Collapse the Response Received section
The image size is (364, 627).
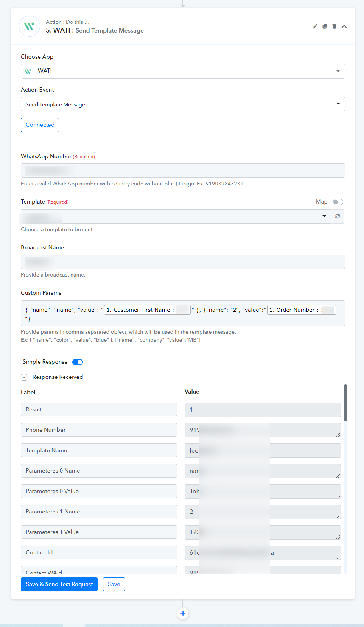tap(24, 377)
